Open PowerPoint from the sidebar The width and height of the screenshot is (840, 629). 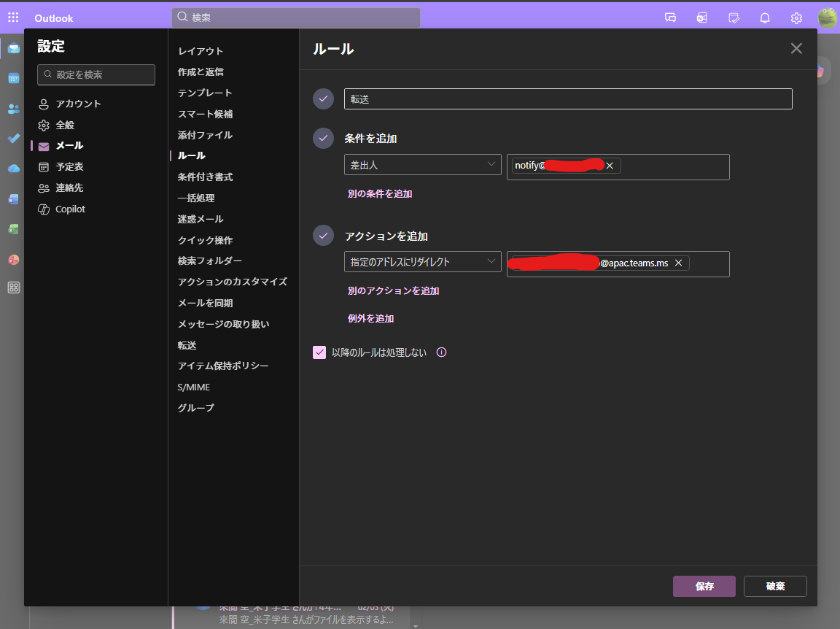(x=13, y=259)
